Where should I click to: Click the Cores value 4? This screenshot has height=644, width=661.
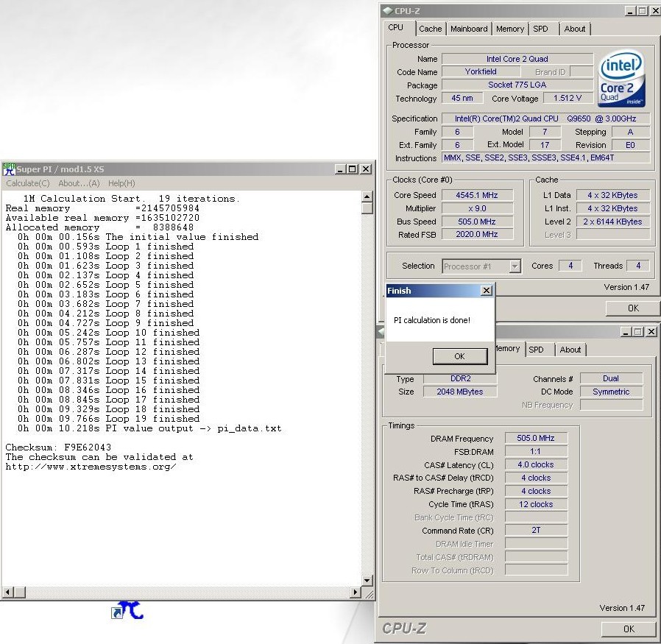570,266
